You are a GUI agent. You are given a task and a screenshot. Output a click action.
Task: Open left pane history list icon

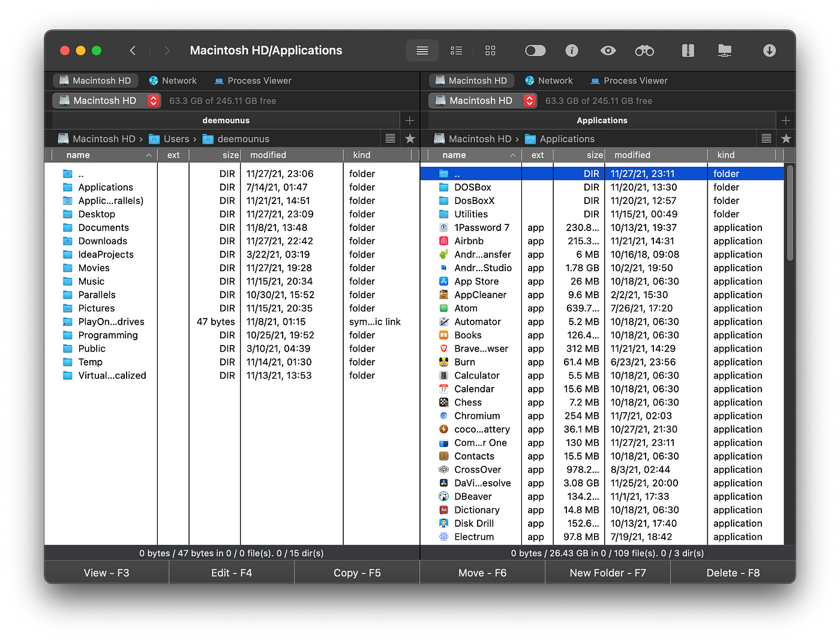click(x=391, y=139)
